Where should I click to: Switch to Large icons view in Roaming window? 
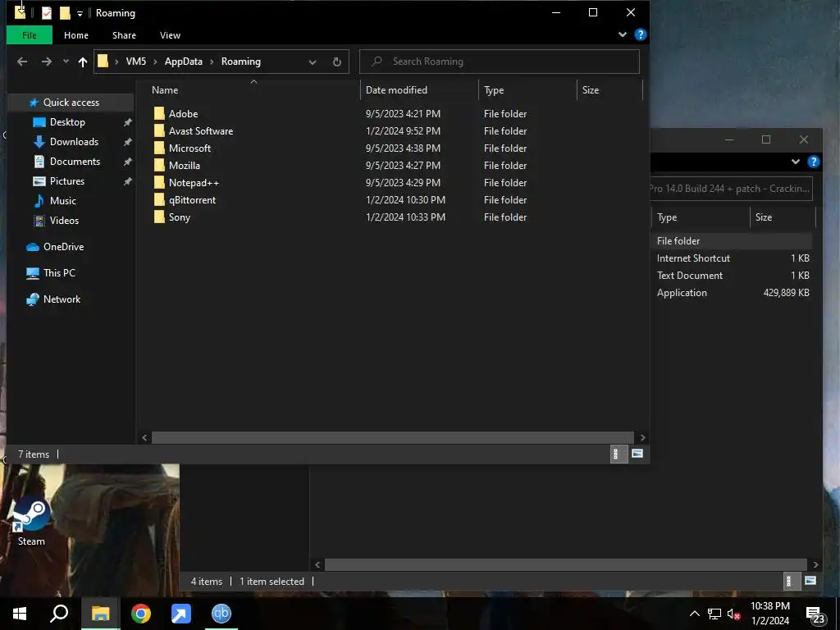click(x=637, y=454)
